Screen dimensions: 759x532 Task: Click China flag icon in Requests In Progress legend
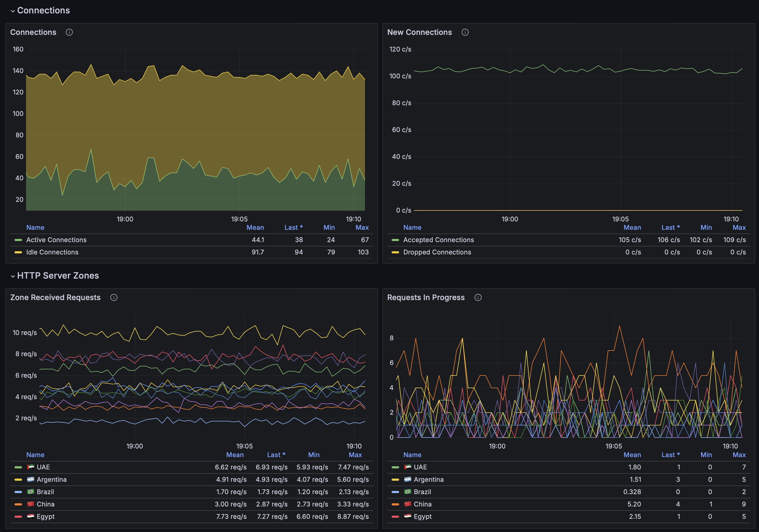tap(408, 504)
